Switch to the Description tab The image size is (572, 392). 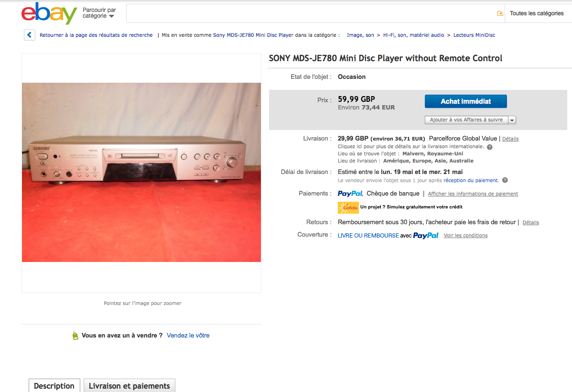(x=54, y=386)
